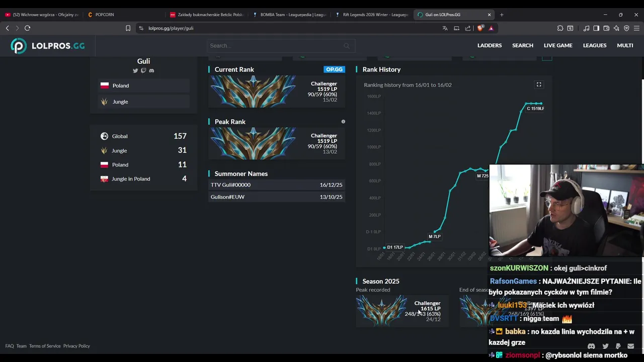Open the Privacy Policy link
644x362 pixels.
[x=76, y=346]
